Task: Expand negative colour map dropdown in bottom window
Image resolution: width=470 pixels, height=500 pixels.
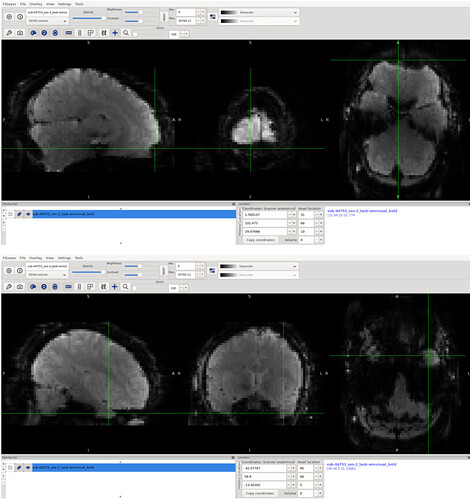Action: point(259,275)
